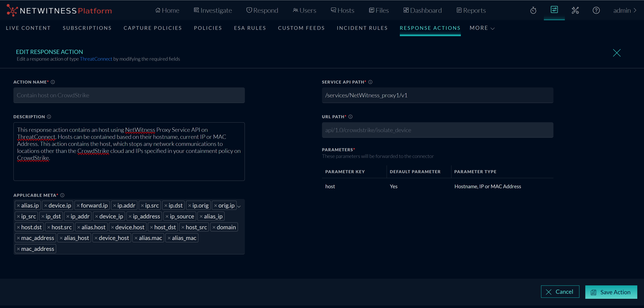Expand the MORE menu chevron
Viewport: 644px width, 308px height.
coord(493,28)
